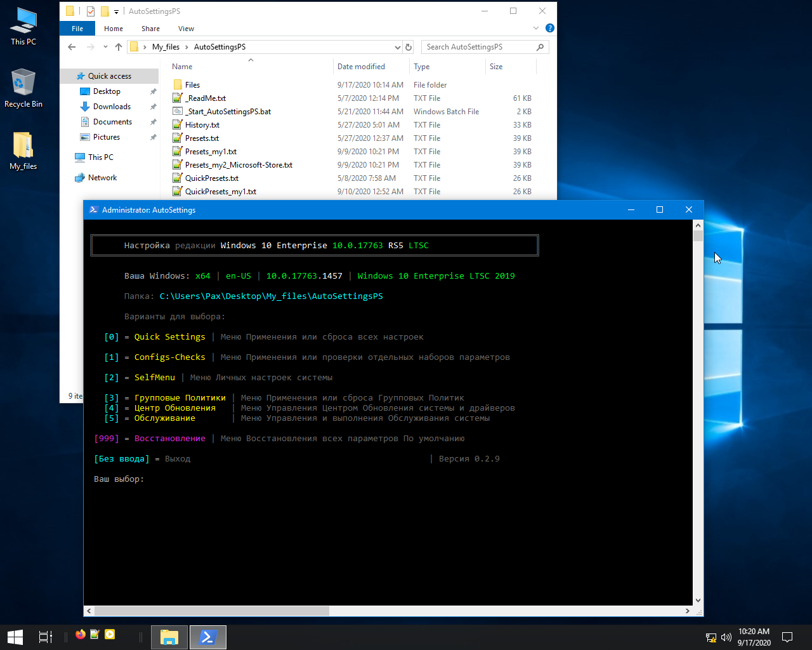Select History.txt file
The width and height of the screenshot is (812, 650).
[202, 125]
